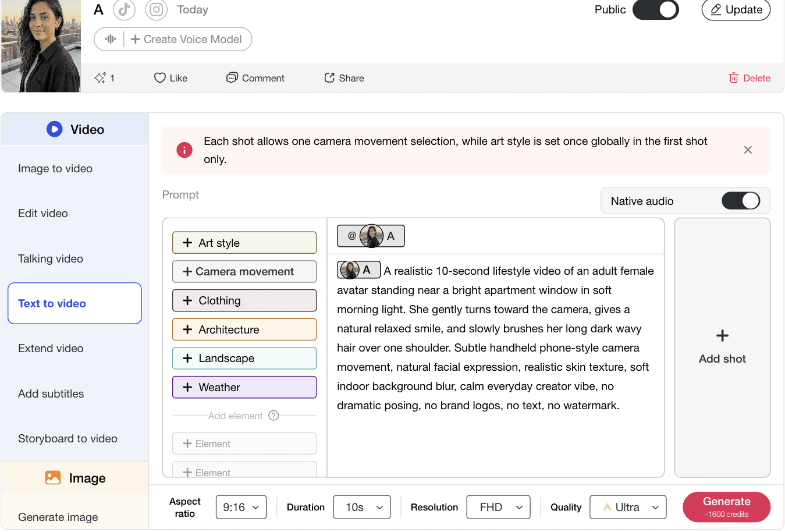Click the Today date label
The width and height of the screenshot is (785, 532).
193,9
